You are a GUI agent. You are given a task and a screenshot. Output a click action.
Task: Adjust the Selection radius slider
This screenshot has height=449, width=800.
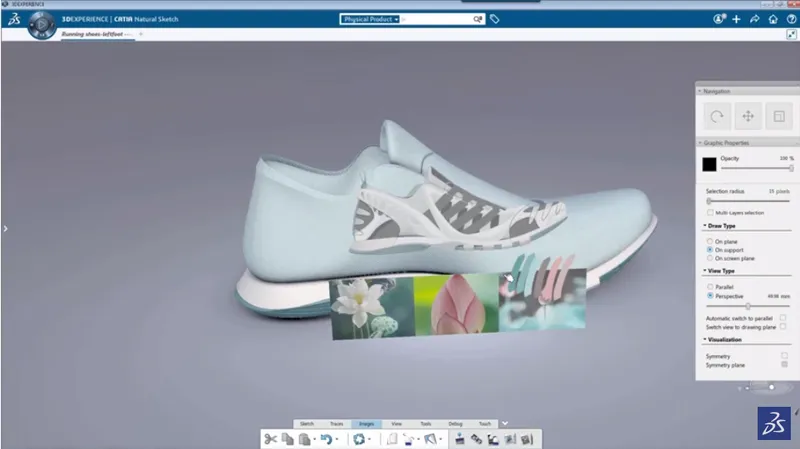coord(748,201)
